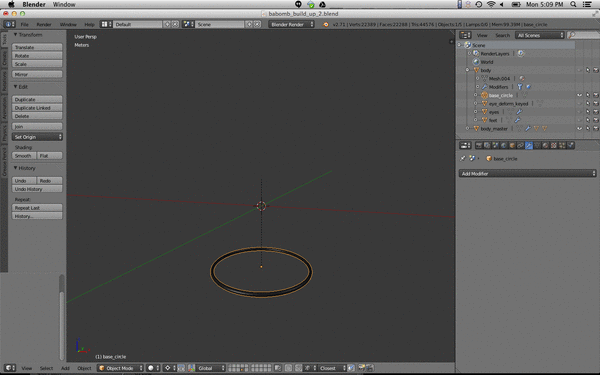Click the Undo History button
600x375 pixels.
pyautogui.click(x=37, y=189)
